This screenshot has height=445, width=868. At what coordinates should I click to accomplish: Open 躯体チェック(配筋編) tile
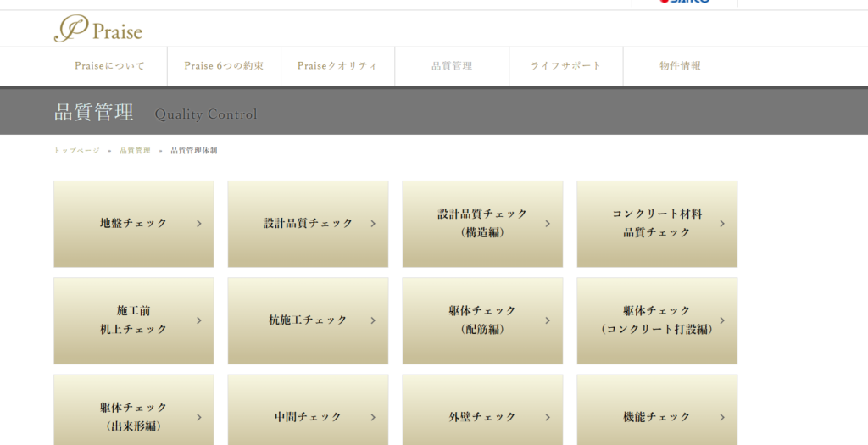point(481,320)
